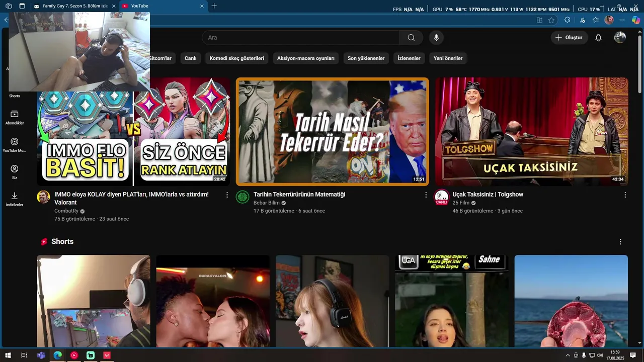
Task: Launch Microsoft Teams from taskbar
Action: [x=41, y=355]
